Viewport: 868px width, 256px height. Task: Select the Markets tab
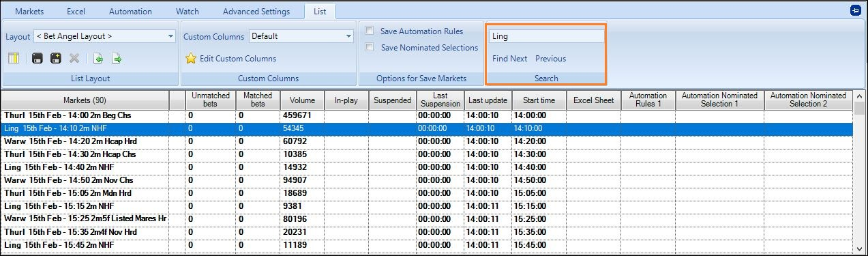point(30,12)
